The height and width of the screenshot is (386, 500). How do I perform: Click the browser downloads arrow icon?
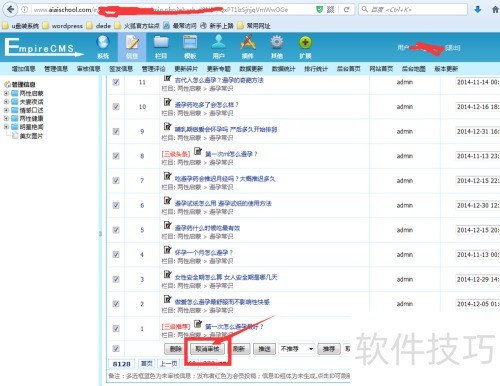click(478, 9)
